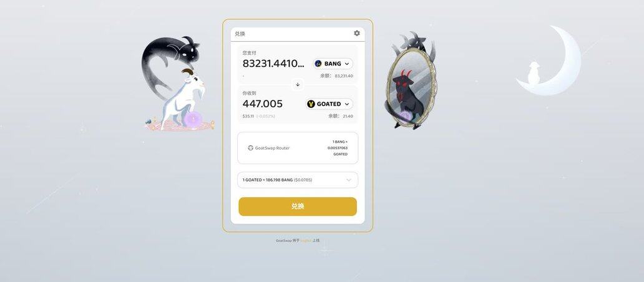Click the crescent moon illustration
644x282 pixels.
pos(550,61)
